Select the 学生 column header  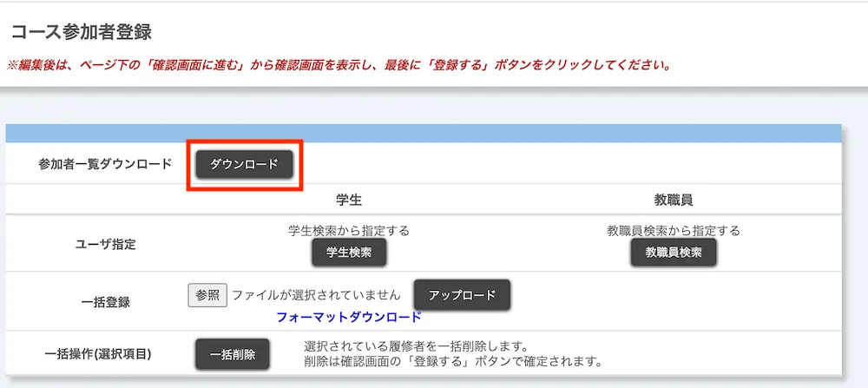[348, 200]
